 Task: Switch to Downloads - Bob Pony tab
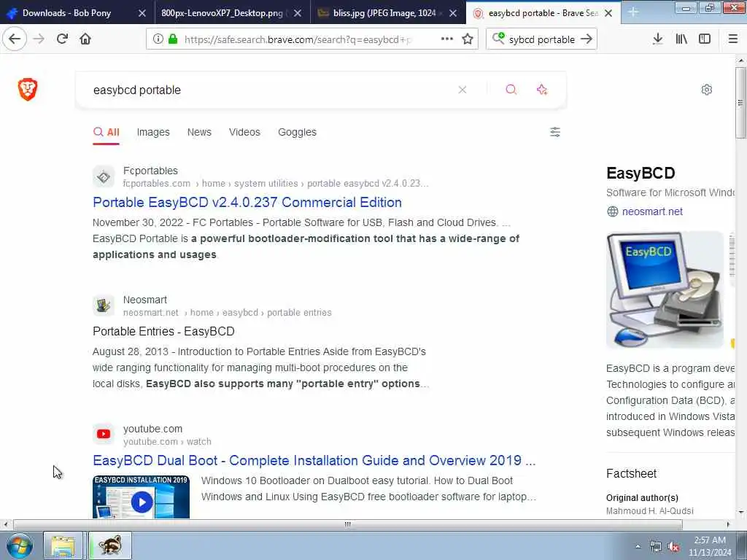tap(66, 13)
